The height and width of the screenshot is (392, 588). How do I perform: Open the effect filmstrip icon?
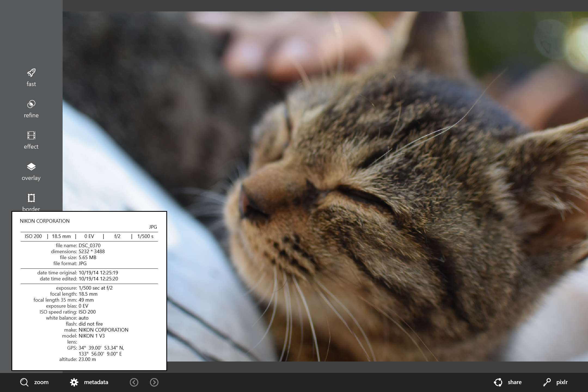31,135
